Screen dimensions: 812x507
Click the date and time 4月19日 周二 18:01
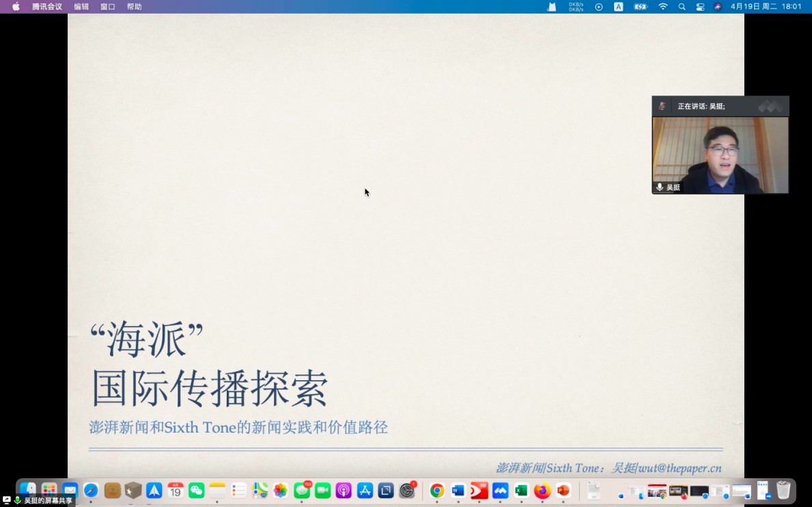tap(766, 7)
